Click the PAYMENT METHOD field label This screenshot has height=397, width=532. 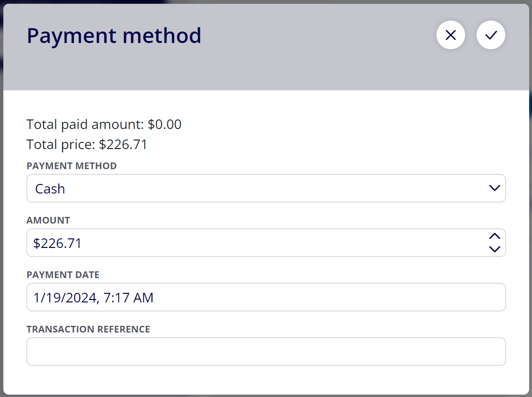click(x=72, y=166)
